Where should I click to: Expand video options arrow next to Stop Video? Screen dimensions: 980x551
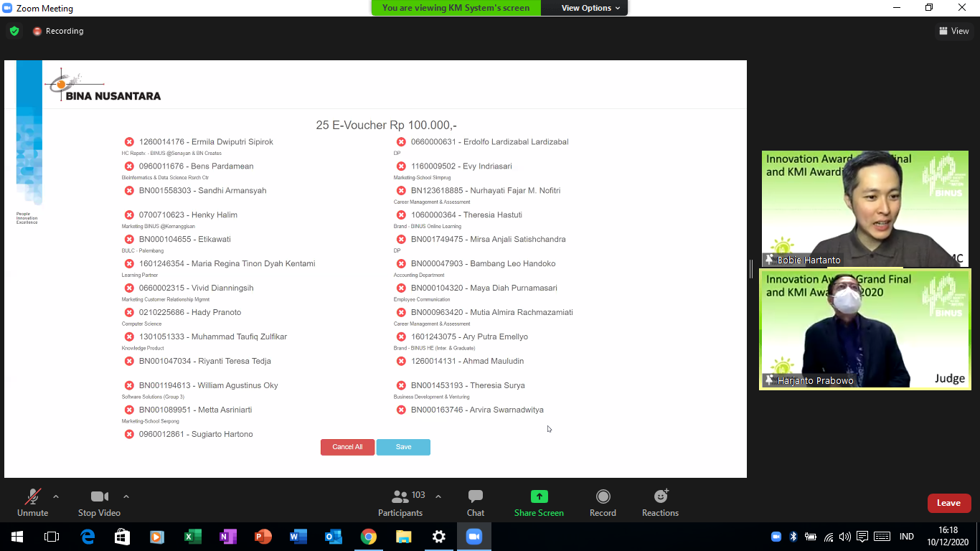[126, 496]
